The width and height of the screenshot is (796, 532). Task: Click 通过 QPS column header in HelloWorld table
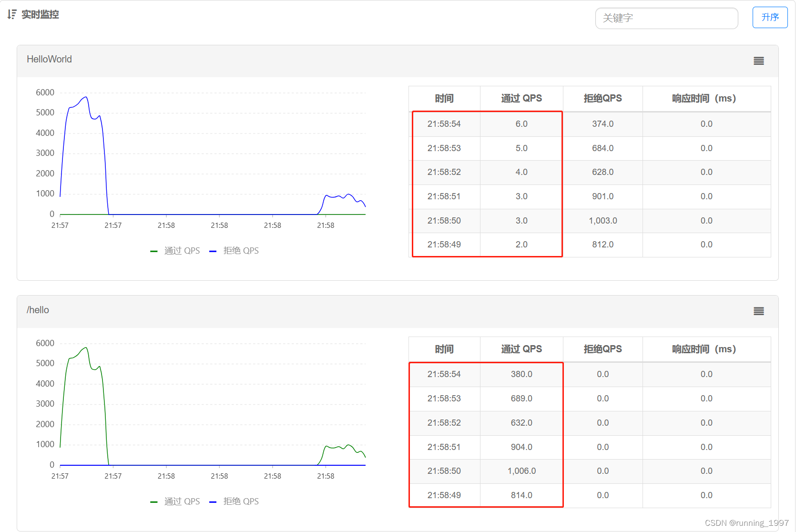(521, 98)
